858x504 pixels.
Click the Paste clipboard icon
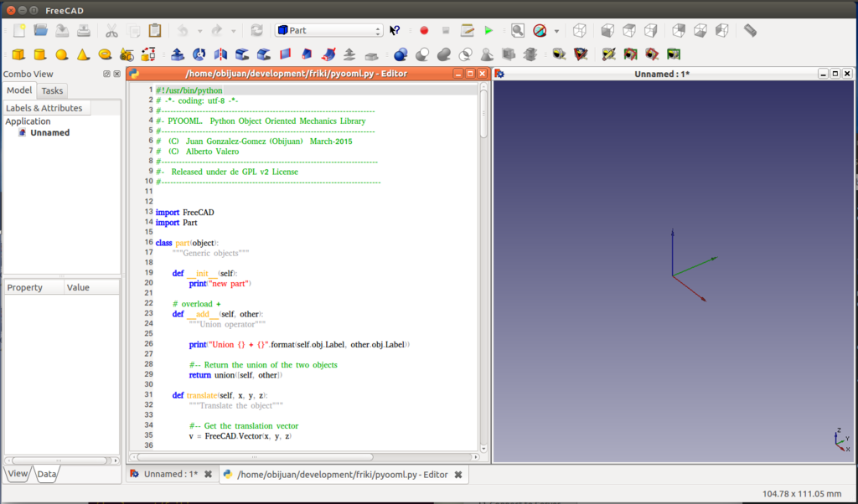tap(155, 31)
